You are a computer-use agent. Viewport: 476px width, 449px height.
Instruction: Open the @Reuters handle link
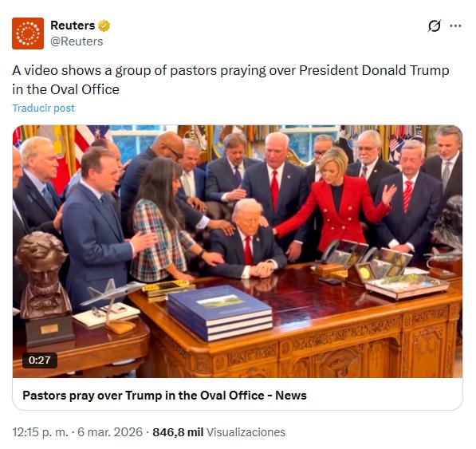coord(77,41)
